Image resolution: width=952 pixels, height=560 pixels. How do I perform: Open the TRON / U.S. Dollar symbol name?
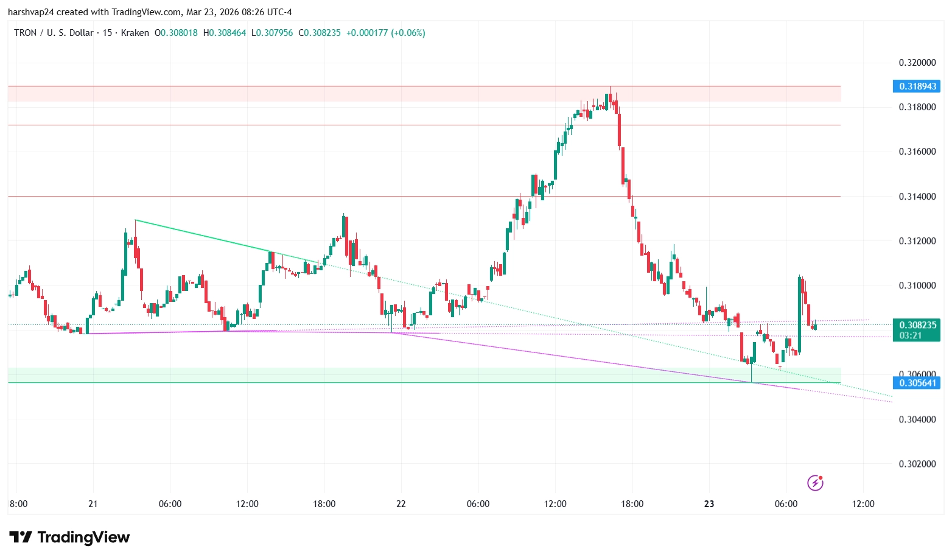(x=55, y=33)
